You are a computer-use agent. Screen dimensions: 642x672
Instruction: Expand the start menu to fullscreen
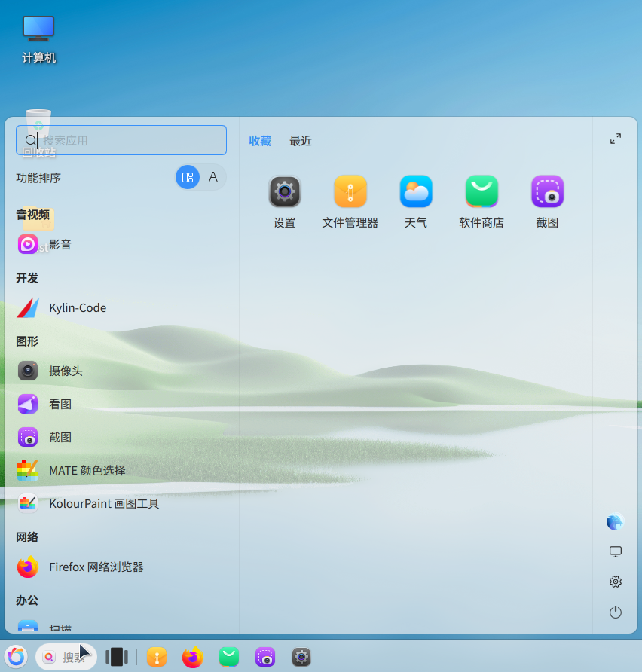point(616,139)
